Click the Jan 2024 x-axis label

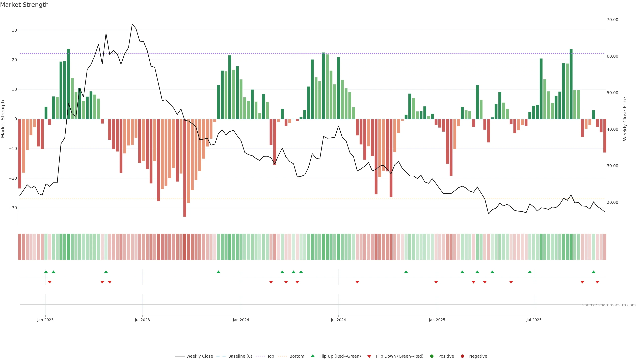tap(241, 320)
